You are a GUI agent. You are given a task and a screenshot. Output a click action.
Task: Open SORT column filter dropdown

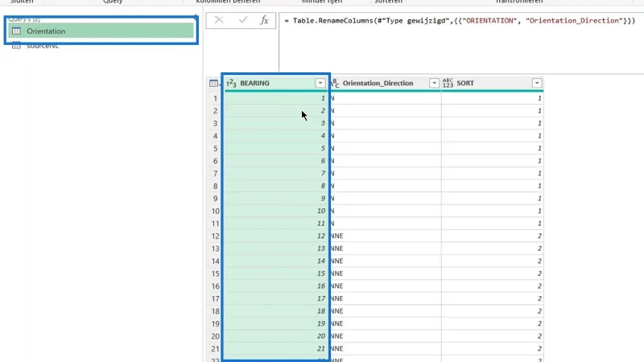point(537,84)
